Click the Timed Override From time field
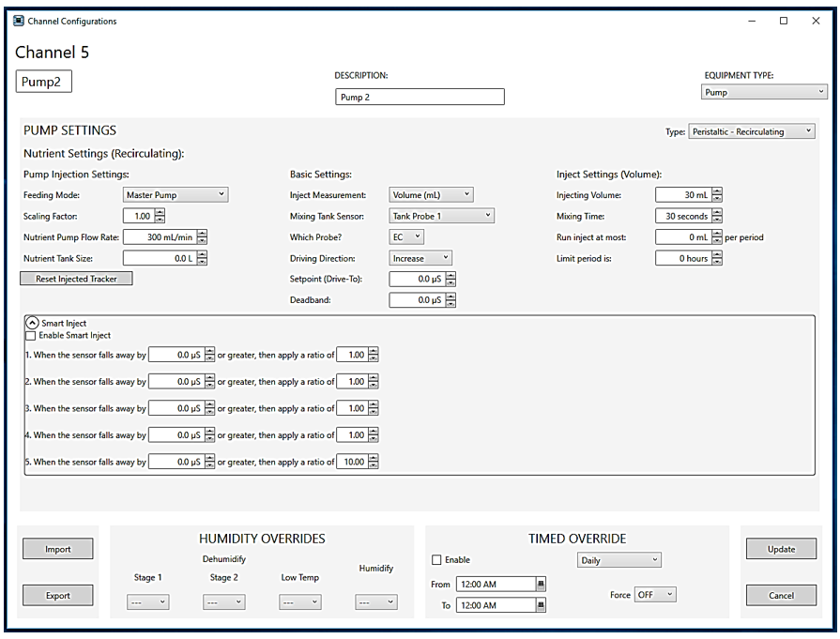 point(496,585)
